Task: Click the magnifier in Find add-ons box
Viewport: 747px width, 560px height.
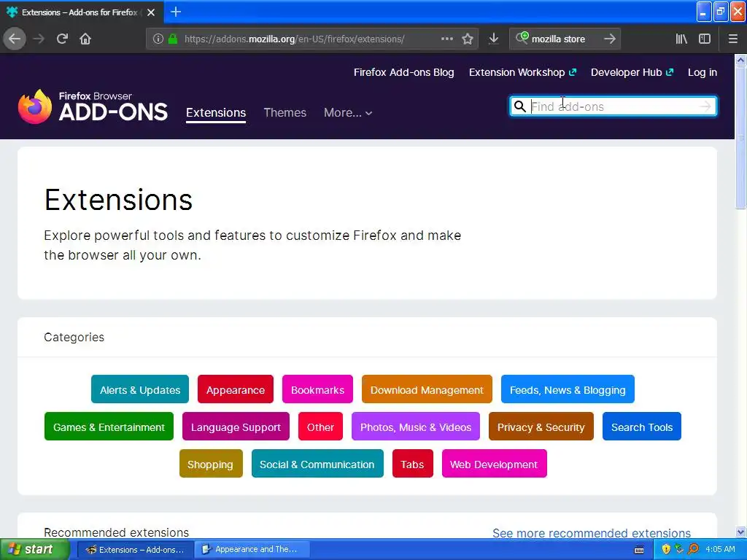Action: pos(519,106)
